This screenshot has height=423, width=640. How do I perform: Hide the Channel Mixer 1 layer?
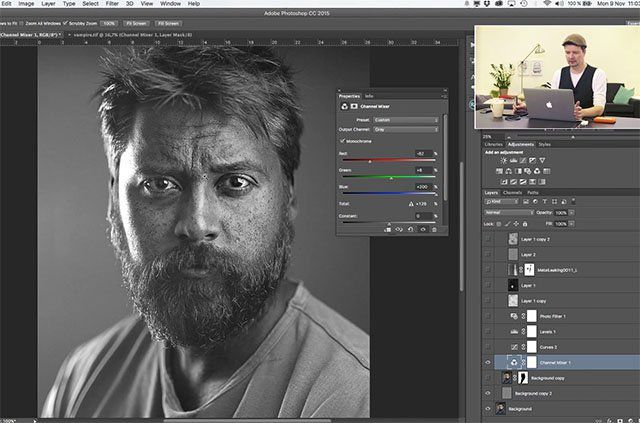tap(489, 361)
